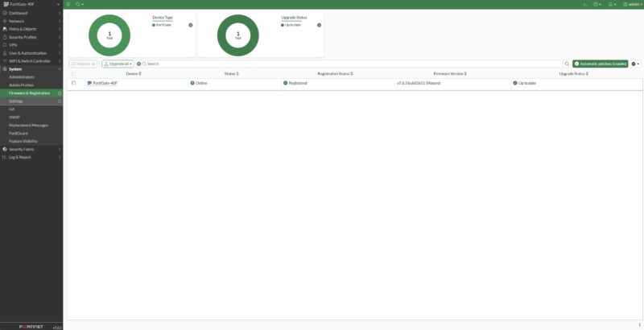Expand the Dashboard menu section
The height and width of the screenshot is (330, 644).
tap(31, 13)
